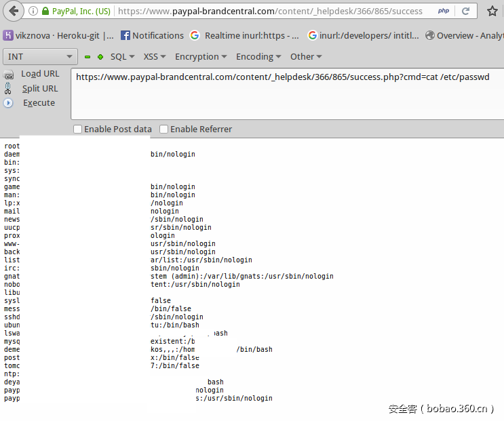The width and height of the screenshot is (504, 421).
Task: Expand the Encryption menu
Action: (x=201, y=57)
